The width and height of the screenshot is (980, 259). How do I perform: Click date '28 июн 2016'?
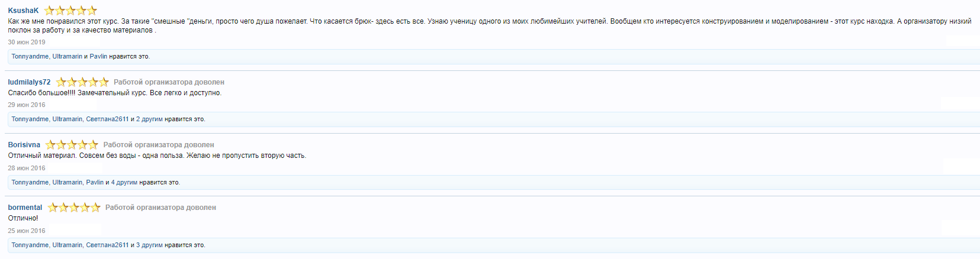[27, 169]
